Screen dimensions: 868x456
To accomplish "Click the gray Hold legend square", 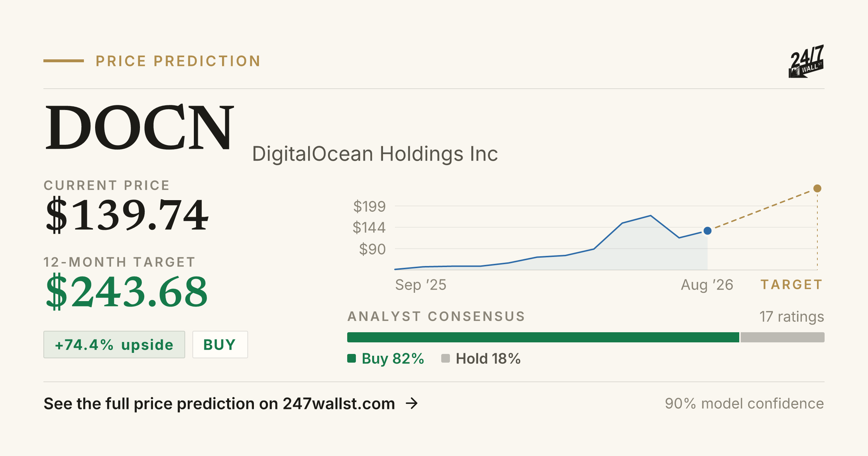I will 446,358.
